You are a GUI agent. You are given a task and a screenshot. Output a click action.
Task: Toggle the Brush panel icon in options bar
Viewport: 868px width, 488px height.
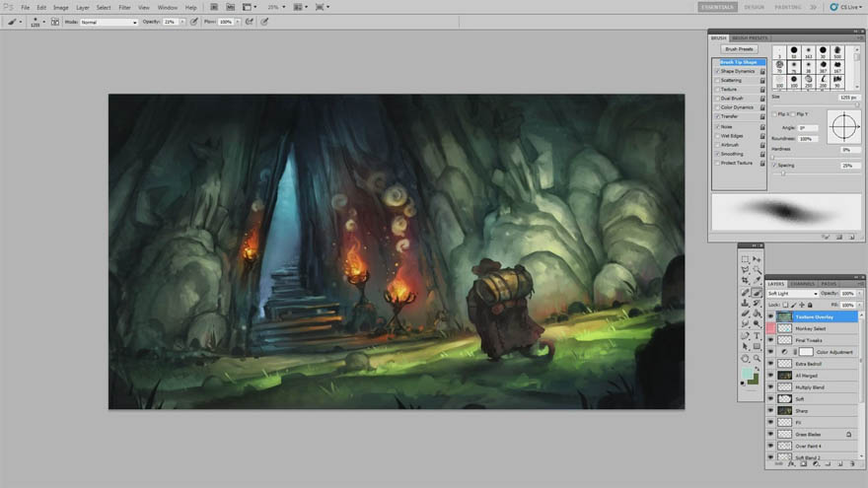[x=55, y=22]
